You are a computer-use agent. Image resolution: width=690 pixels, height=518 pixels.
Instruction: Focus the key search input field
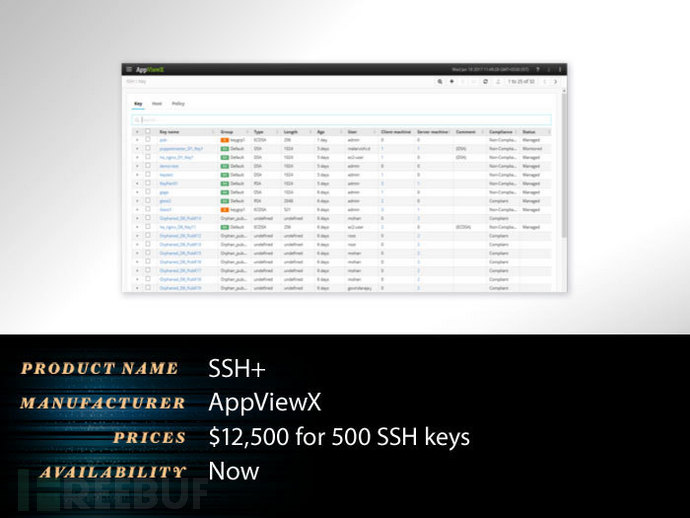tap(341, 120)
